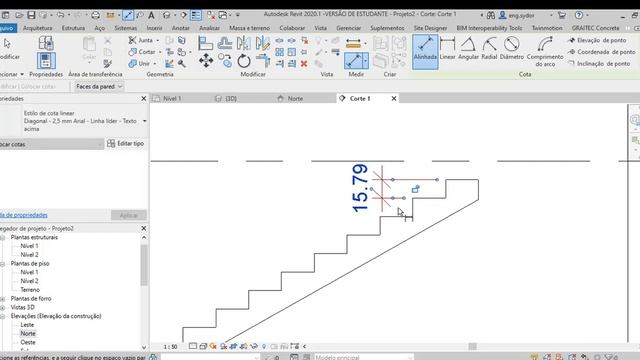Select Terreno in project browser
Image resolution: width=640 pixels, height=360 pixels.
[30, 290]
